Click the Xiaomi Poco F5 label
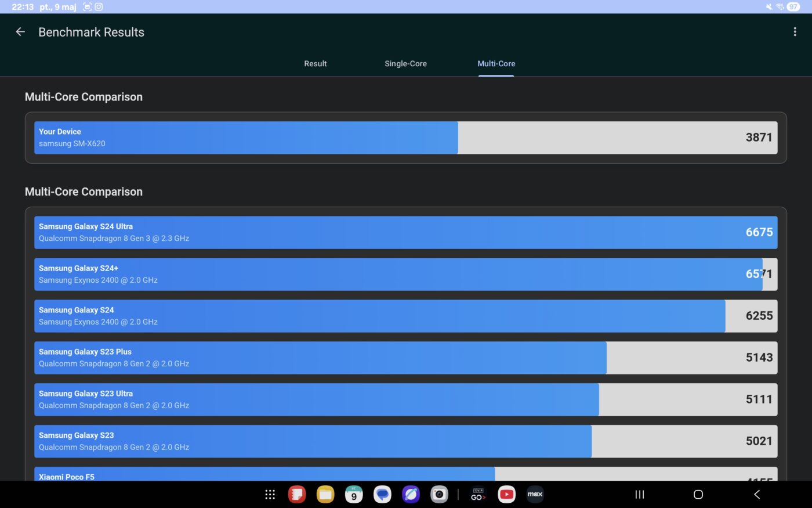812x508 pixels. click(67, 477)
